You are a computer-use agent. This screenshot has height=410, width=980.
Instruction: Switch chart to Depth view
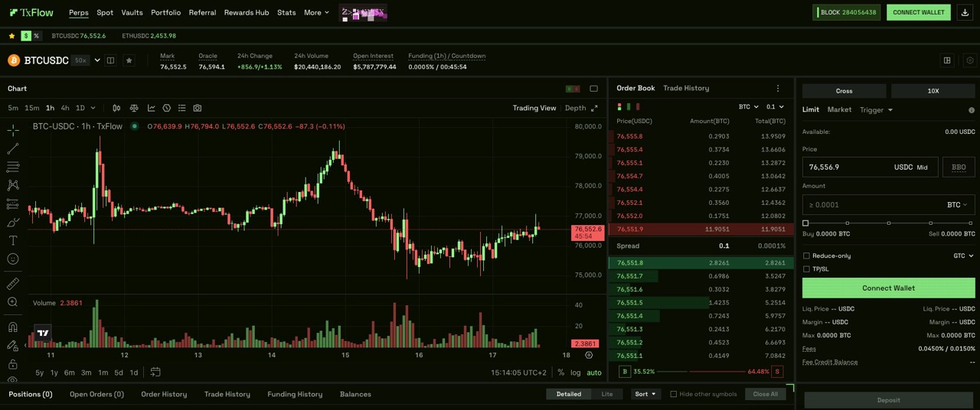[x=575, y=108]
